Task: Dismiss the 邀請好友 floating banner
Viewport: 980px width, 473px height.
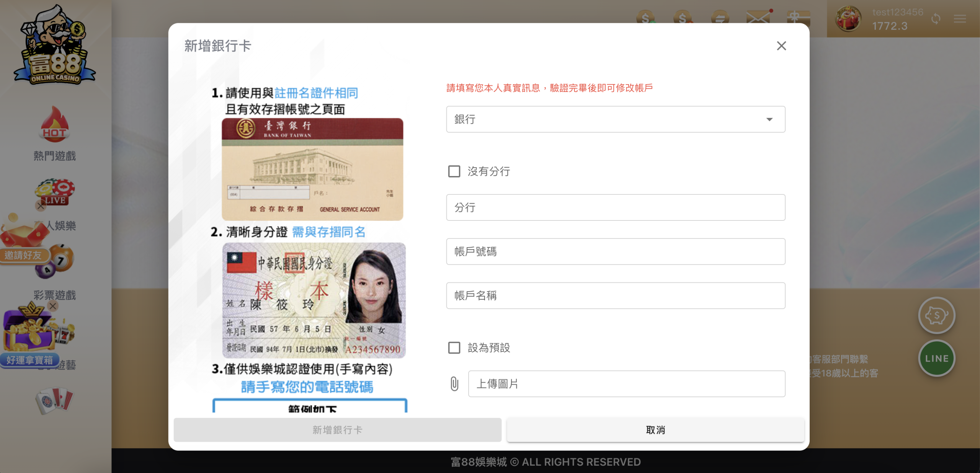Action: pyautogui.click(x=41, y=206)
